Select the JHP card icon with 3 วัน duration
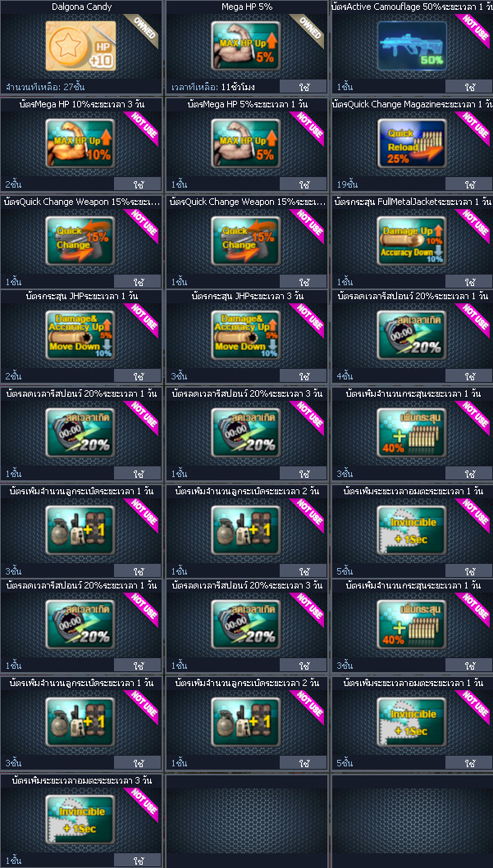This screenshot has width=493, height=868. coord(246,336)
